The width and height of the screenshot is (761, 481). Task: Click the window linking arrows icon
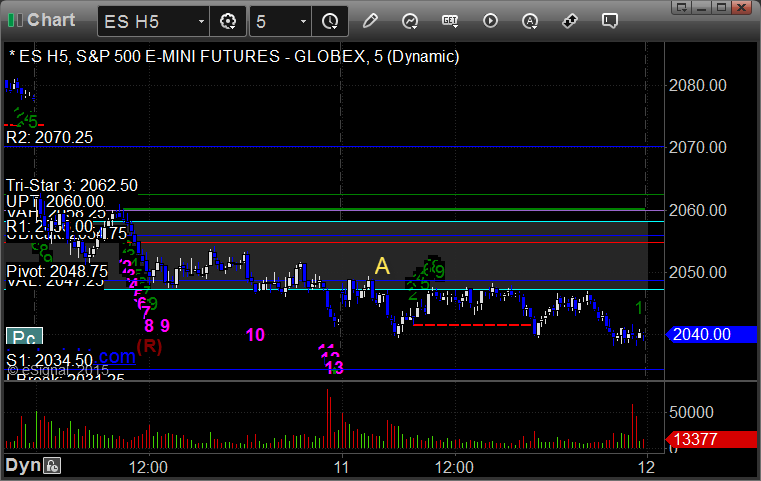(569, 21)
